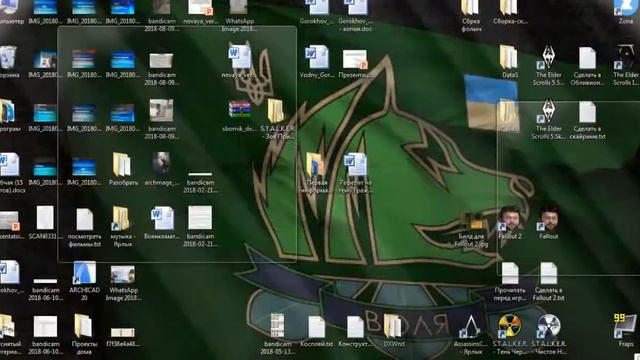Select the Сбрка фолыч folder

tap(471, 16)
